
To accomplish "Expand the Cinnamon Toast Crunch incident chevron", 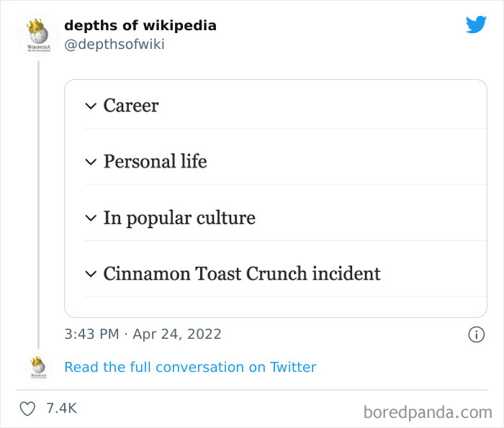I will click(91, 273).
